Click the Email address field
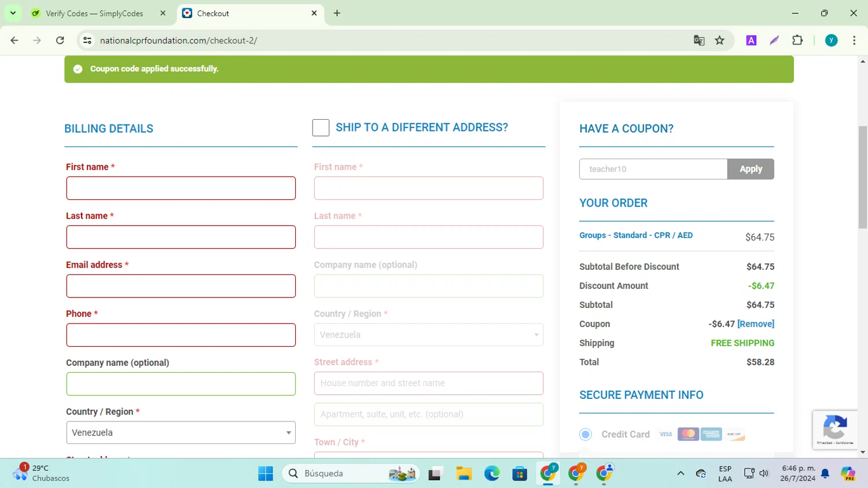Viewport: 868px width, 488px height. [181, 286]
